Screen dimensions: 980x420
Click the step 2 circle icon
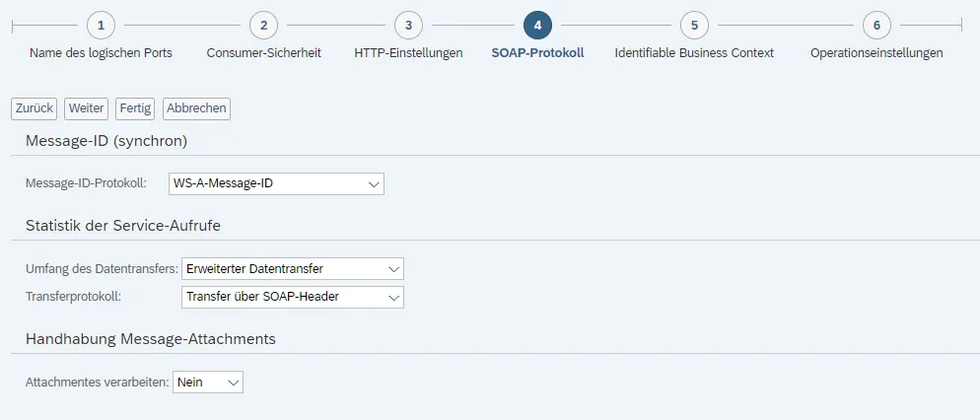263,25
